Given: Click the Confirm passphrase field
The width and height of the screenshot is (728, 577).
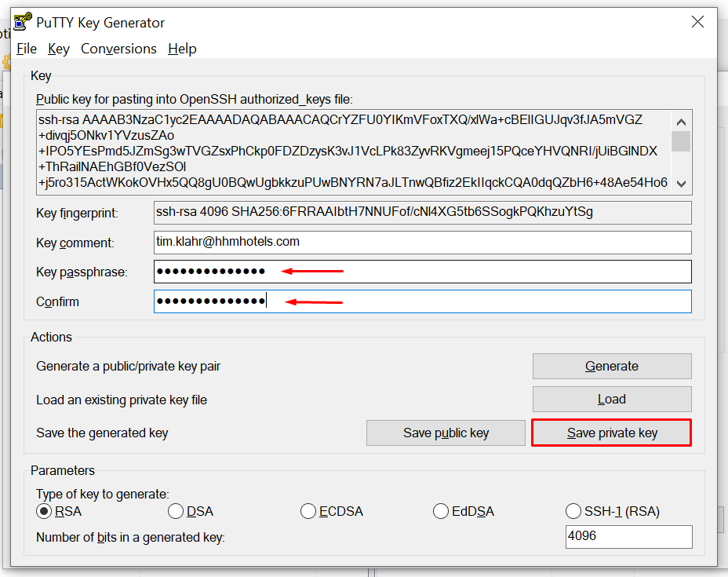Looking at the screenshot, I should click(x=423, y=301).
